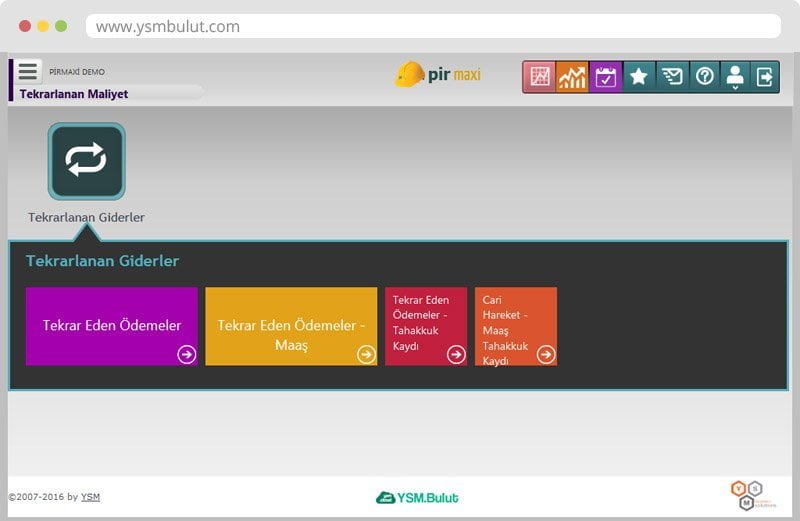Click the arrow on the purple tile
This screenshot has height=521, width=800.
coord(186,354)
